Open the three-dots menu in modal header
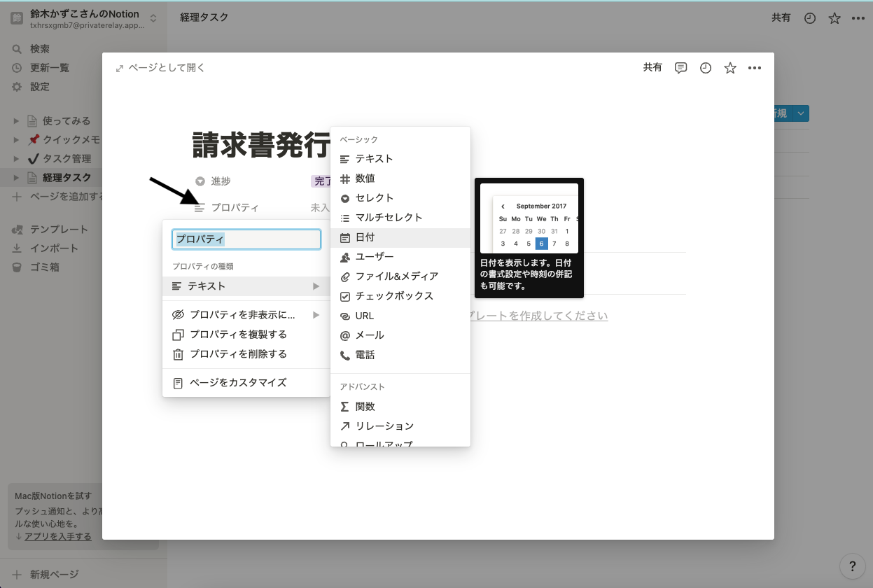The image size is (873, 588). point(754,68)
